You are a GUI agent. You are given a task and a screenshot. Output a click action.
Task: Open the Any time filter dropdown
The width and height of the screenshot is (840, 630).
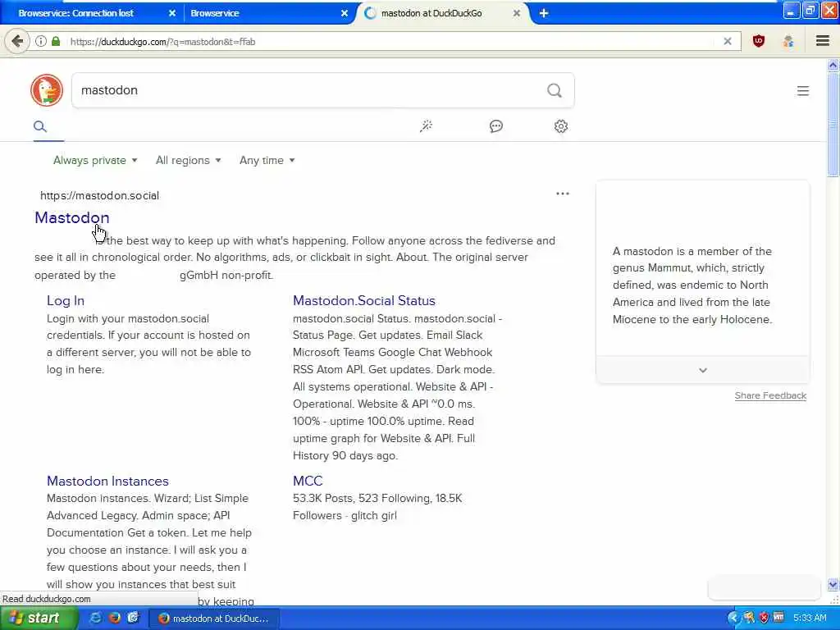pos(267,160)
